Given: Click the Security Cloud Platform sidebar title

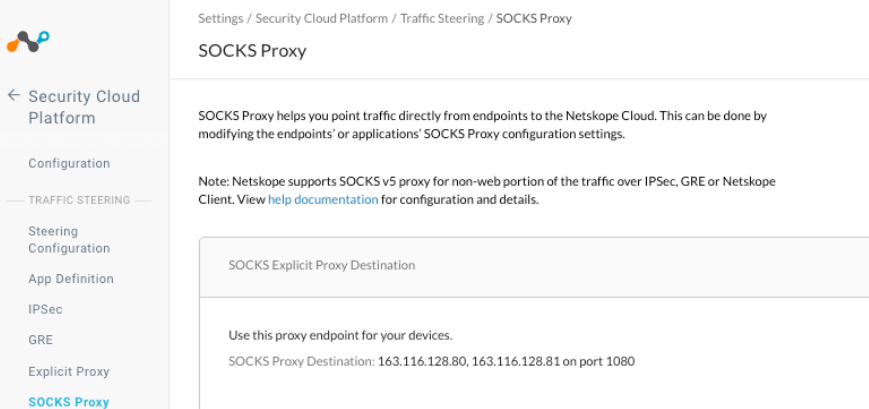Looking at the screenshot, I should pyautogui.click(x=84, y=107).
